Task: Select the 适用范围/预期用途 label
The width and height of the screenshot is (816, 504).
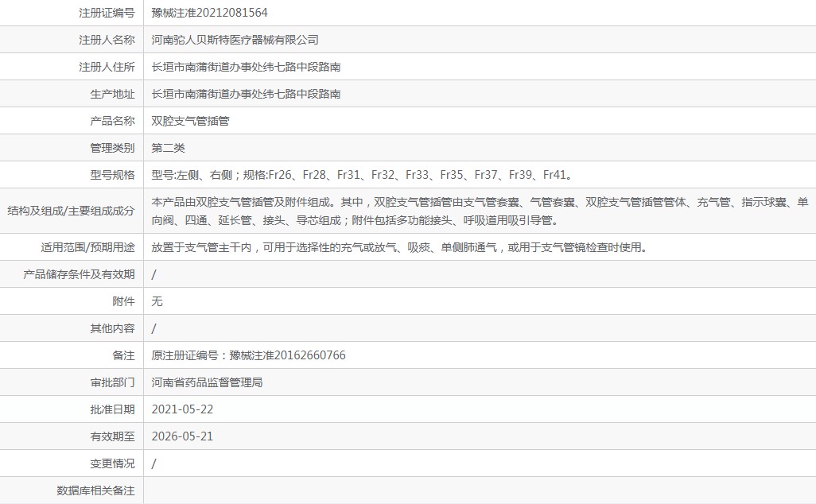Action: (88, 247)
